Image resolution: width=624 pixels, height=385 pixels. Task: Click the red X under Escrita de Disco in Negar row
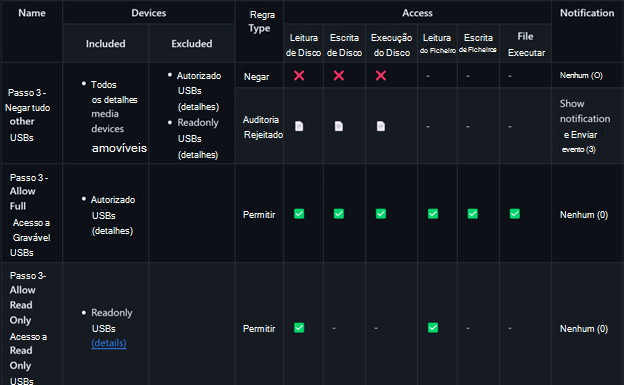coord(339,75)
